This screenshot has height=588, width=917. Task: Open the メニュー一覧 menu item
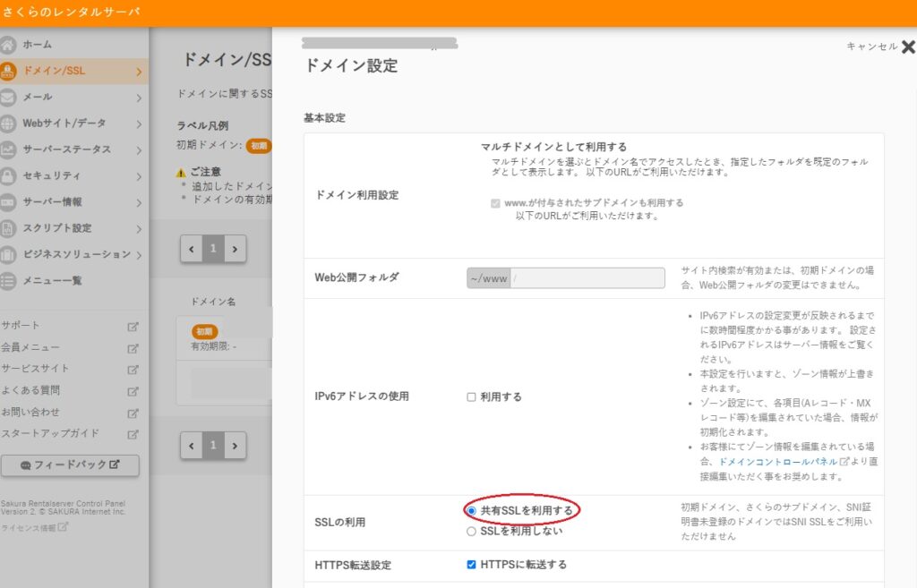[52, 281]
